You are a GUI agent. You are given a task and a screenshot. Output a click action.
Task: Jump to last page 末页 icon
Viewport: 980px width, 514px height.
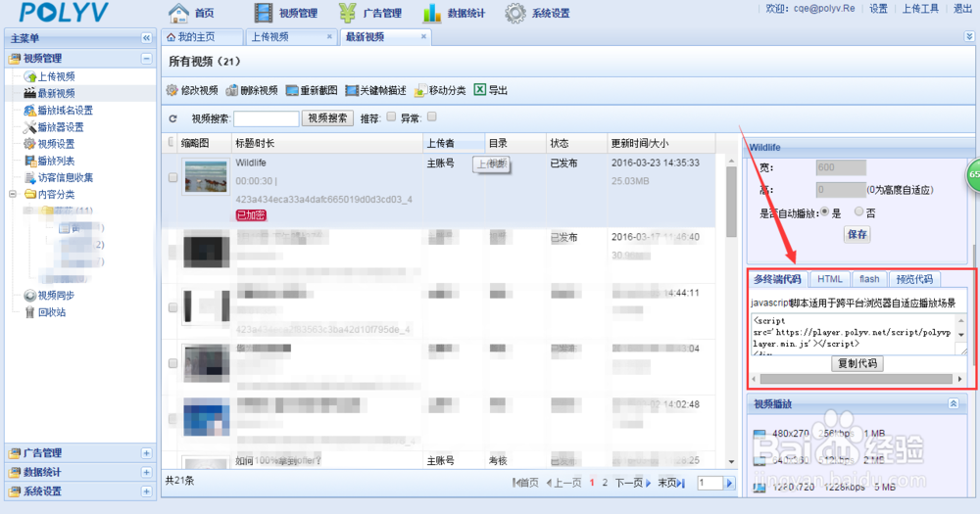click(681, 483)
